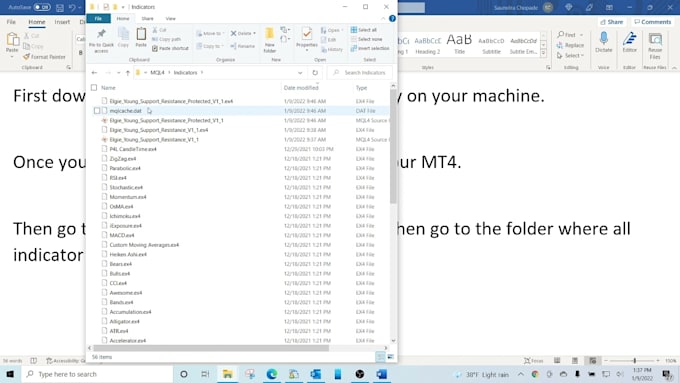
Task: Tick the checkbox next to mqlcache.dat
Action: 97,111
